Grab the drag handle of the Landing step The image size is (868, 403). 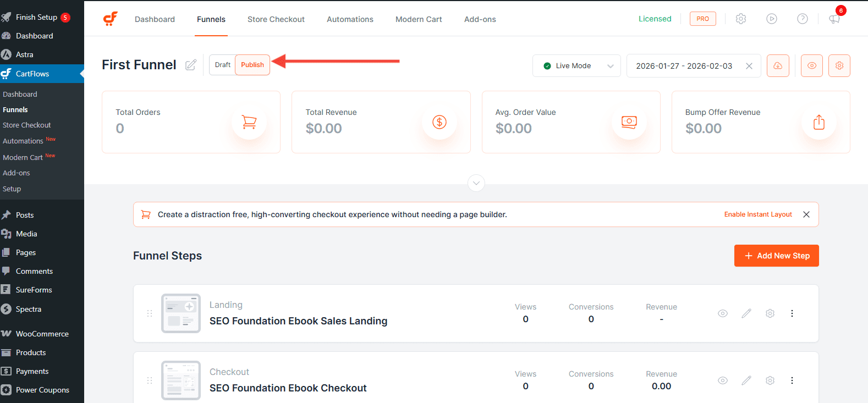(150, 313)
